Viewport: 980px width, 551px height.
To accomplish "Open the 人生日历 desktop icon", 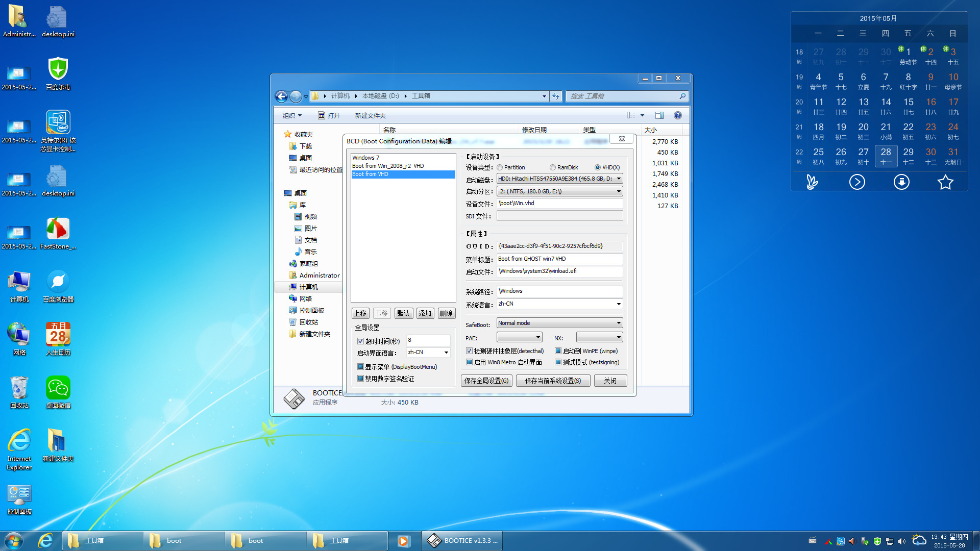I will (x=58, y=339).
